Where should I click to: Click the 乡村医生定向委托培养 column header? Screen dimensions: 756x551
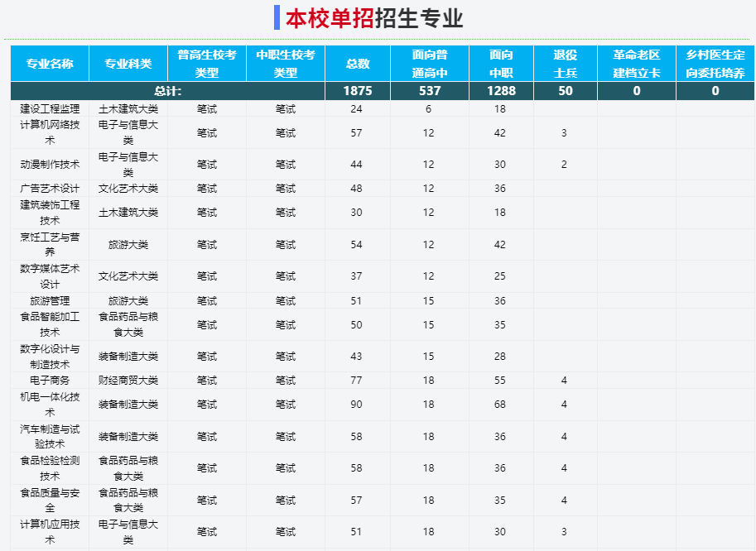tap(715, 64)
